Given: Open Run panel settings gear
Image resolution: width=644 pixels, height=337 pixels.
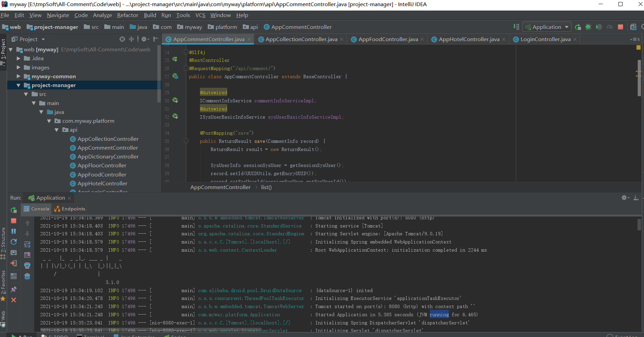Looking at the screenshot, I should click(625, 198).
